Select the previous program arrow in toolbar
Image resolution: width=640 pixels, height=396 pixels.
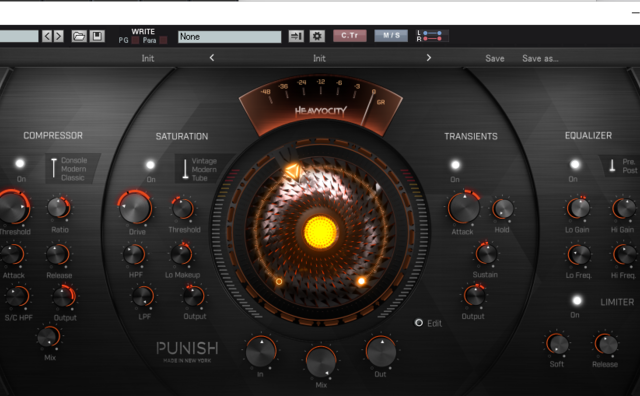pos(47,36)
